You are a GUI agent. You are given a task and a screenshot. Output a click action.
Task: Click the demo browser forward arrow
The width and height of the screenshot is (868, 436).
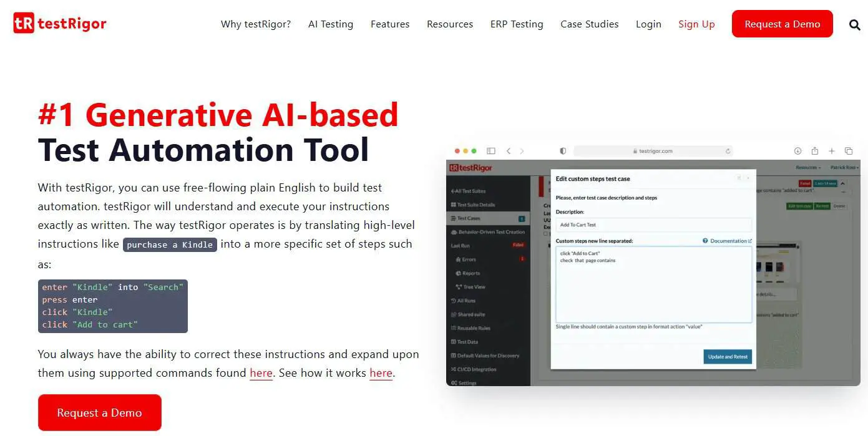[522, 151]
